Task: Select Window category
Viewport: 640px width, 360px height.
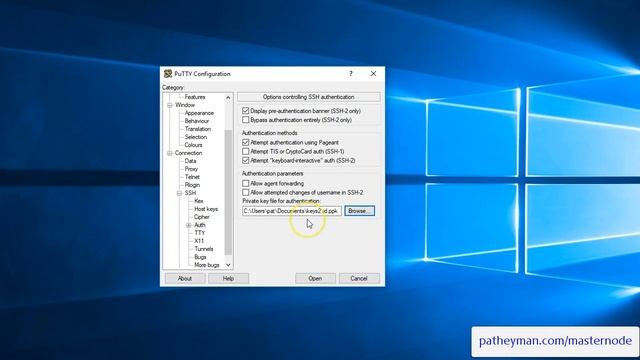Action: click(x=185, y=105)
